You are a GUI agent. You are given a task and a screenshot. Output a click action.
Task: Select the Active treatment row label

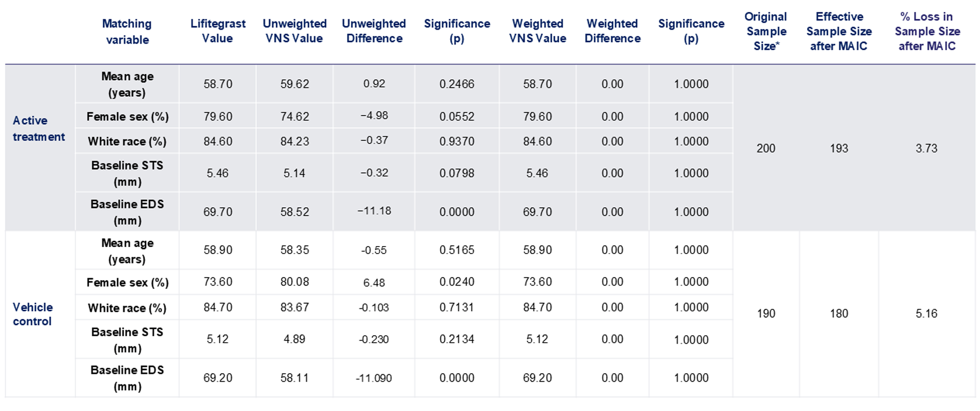tap(39, 129)
